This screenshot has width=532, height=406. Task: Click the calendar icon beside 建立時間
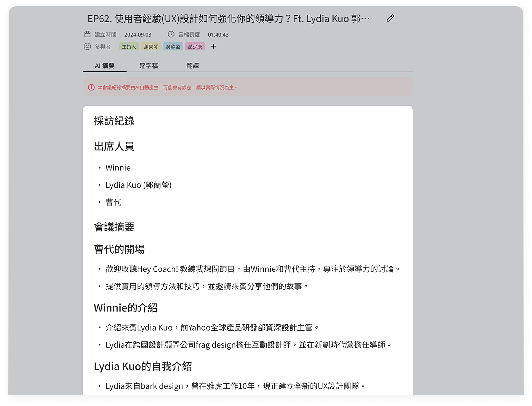tap(87, 34)
